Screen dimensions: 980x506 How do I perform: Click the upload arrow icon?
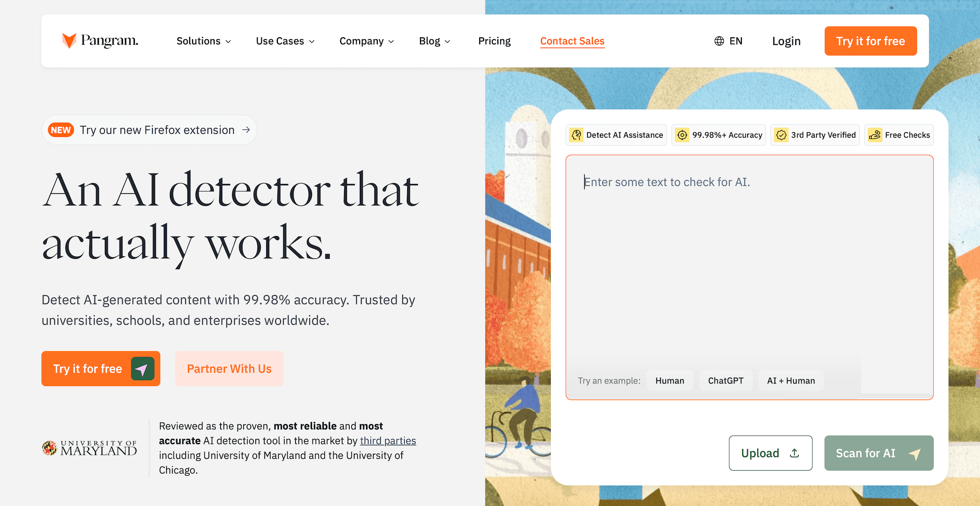pyautogui.click(x=795, y=453)
